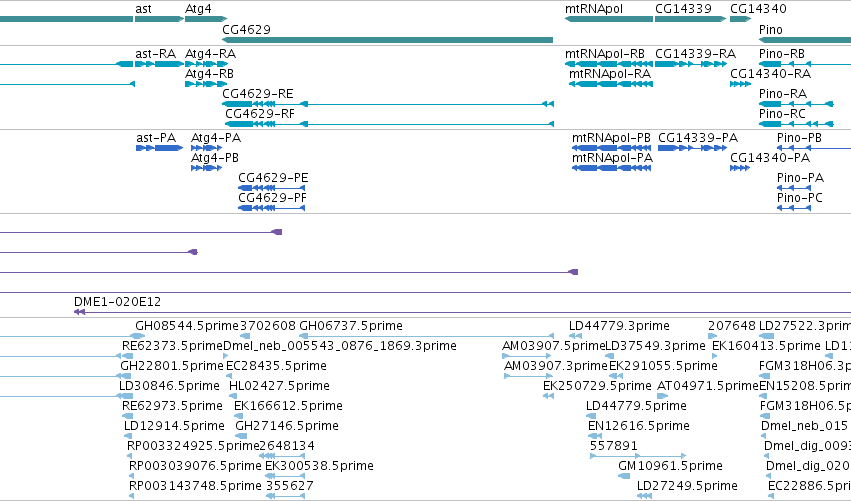Click the 355627 feature label
Screen dimensions: 851x501
pos(290,486)
